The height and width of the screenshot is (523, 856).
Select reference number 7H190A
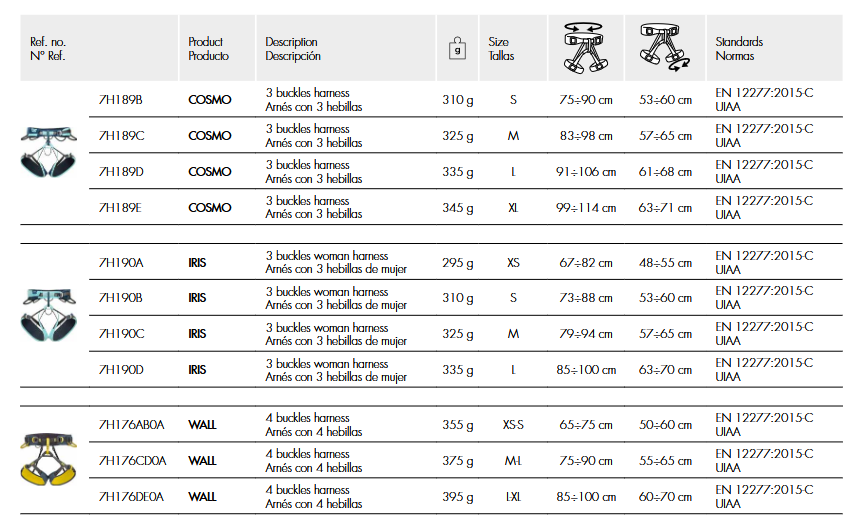(121, 263)
